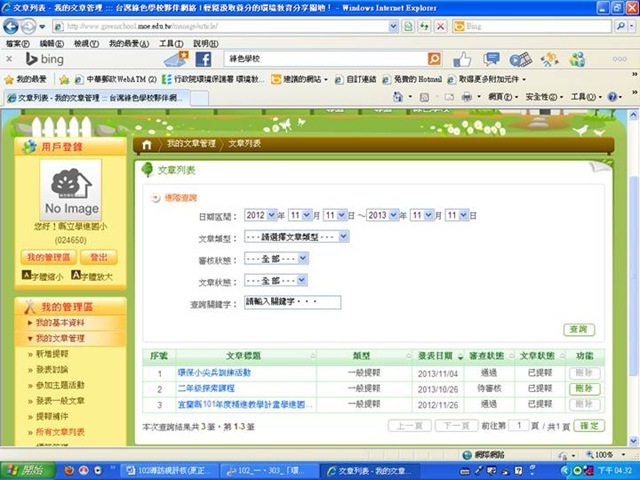Click the page vertical scrollbar
Screen dimensions: 640x480
click(x=633, y=278)
